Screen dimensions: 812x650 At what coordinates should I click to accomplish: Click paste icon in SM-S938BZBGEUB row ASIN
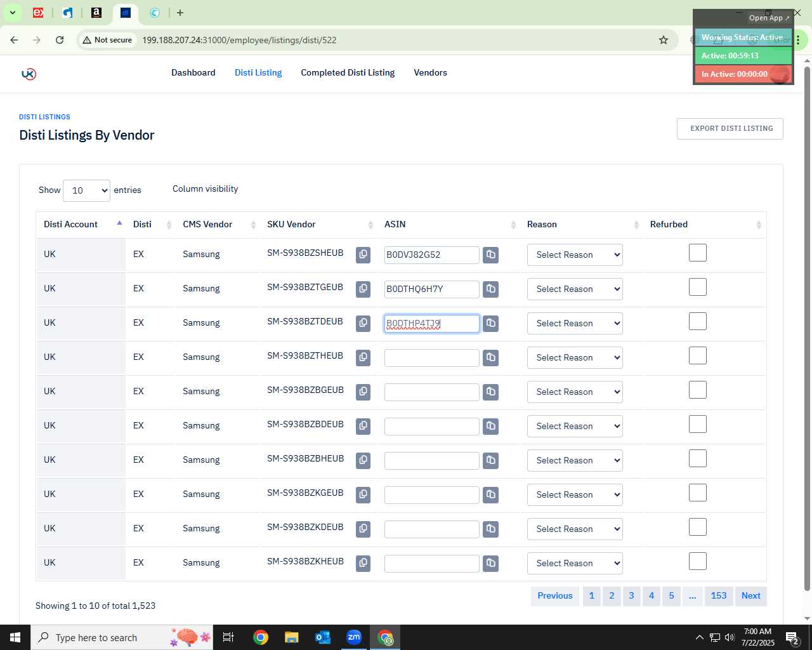pyautogui.click(x=490, y=392)
